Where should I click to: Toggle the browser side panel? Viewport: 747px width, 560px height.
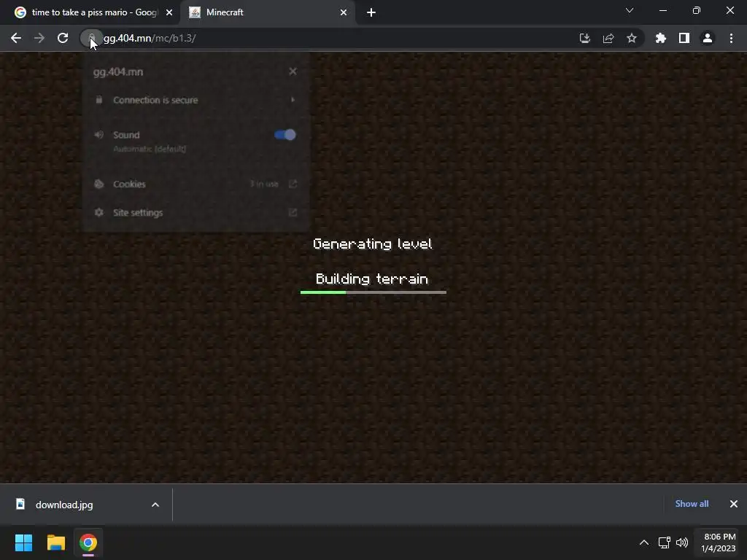click(x=684, y=38)
